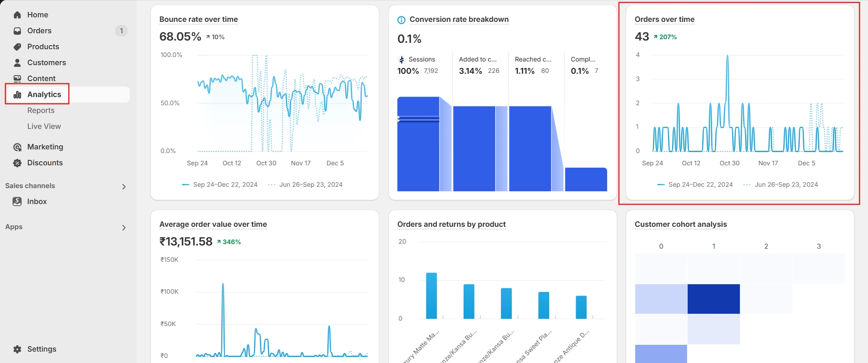
Task: Click the Settings gear icon
Action: coord(17,349)
